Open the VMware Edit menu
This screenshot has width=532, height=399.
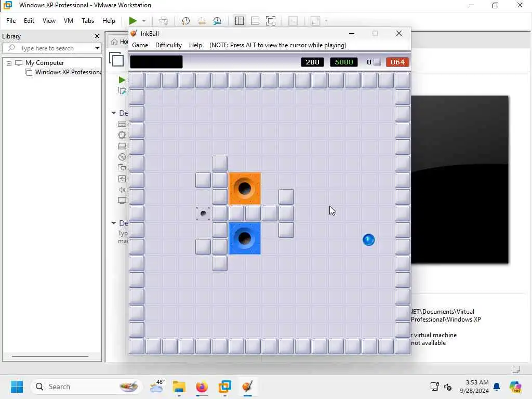(29, 21)
